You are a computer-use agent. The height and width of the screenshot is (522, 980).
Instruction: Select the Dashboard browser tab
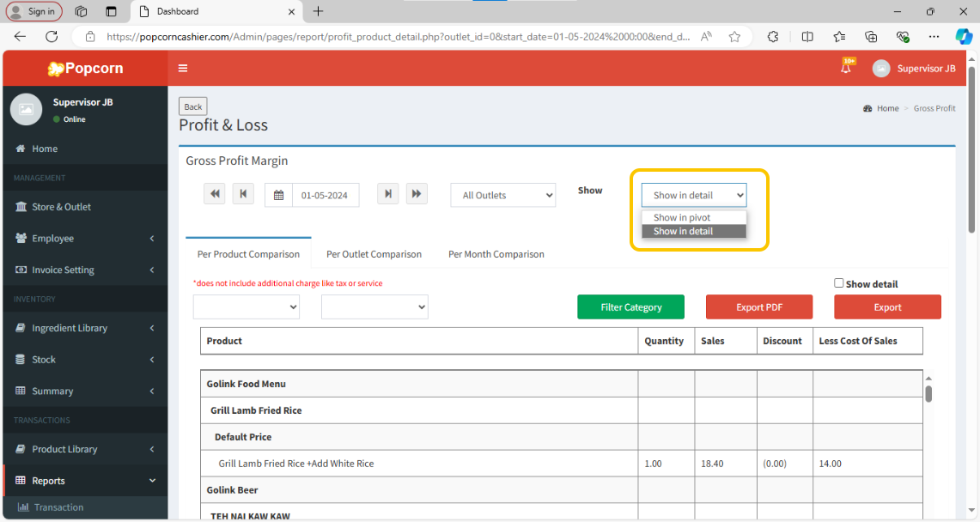(x=216, y=11)
